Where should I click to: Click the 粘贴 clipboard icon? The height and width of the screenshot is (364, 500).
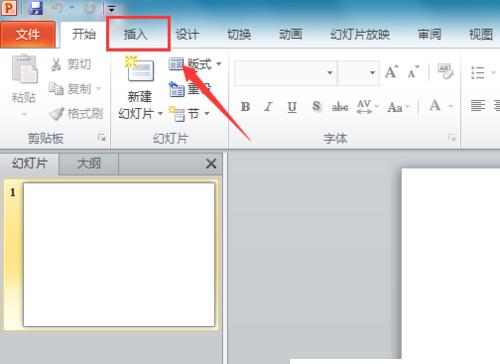(25, 68)
